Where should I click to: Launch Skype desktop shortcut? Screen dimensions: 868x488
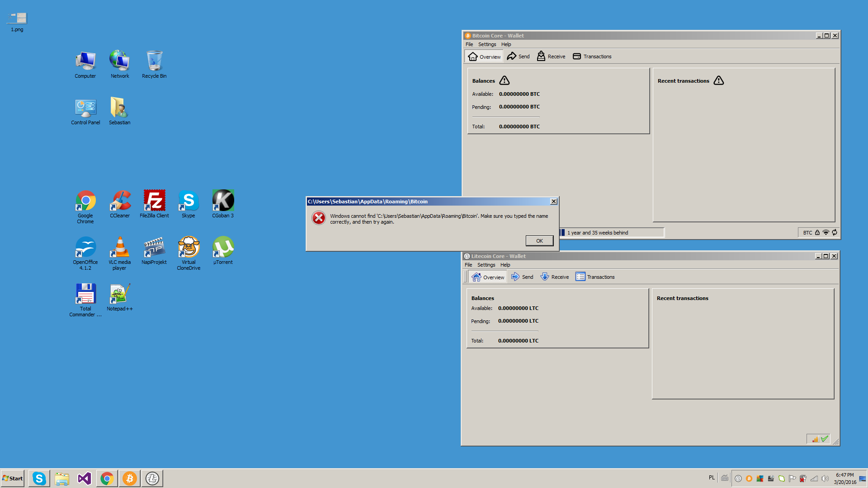click(189, 204)
